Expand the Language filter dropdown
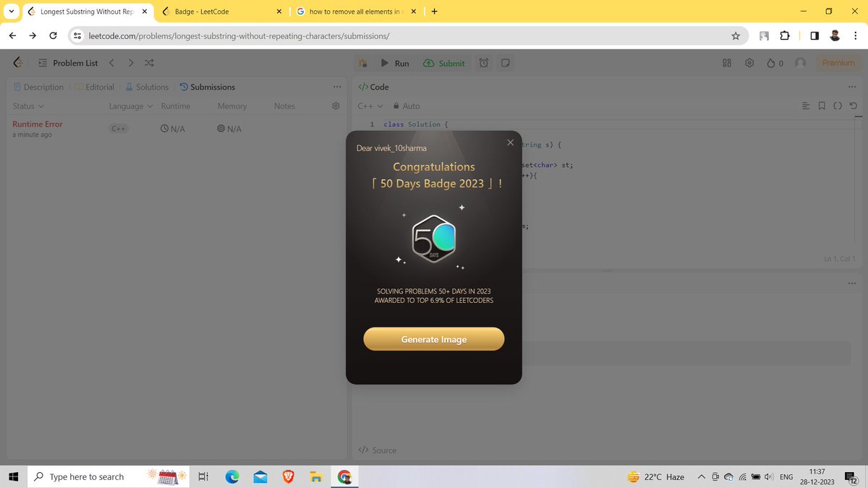Viewport: 868px width, 488px height. (131, 106)
